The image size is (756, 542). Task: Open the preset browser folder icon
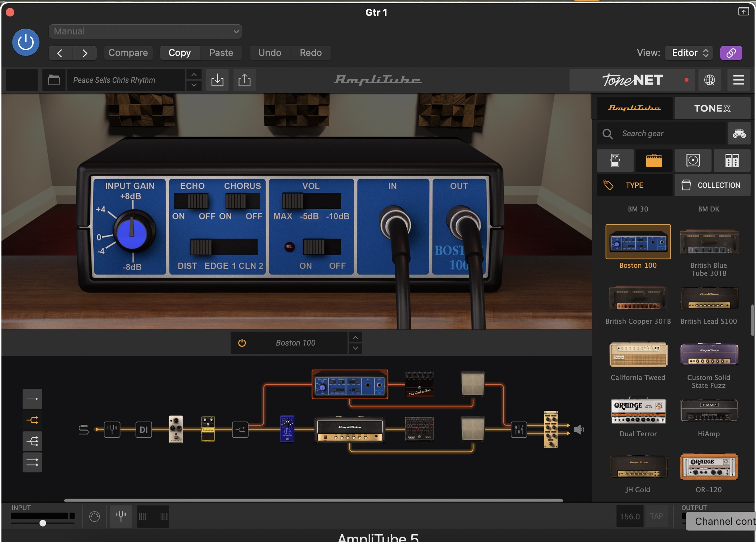click(54, 80)
